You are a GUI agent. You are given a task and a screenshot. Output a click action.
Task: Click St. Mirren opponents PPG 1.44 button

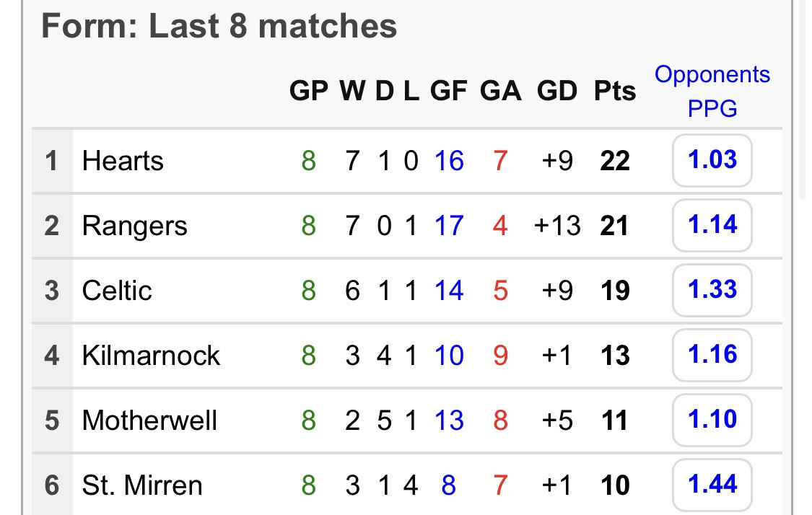(712, 485)
